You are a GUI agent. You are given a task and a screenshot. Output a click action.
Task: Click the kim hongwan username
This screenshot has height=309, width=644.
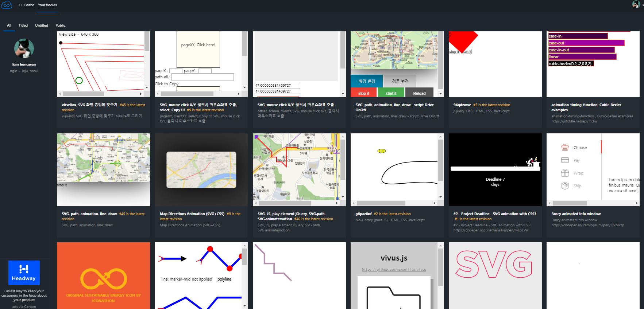pos(24,64)
